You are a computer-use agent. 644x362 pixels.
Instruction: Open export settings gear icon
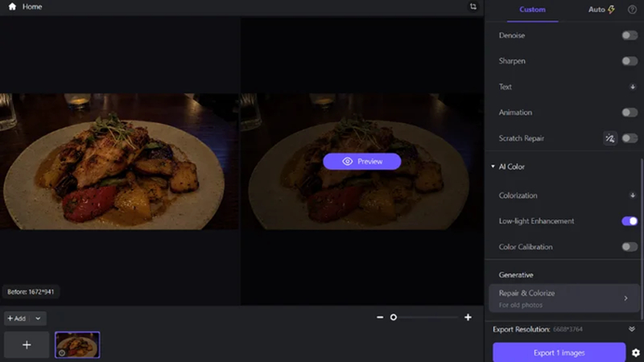(x=636, y=352)
